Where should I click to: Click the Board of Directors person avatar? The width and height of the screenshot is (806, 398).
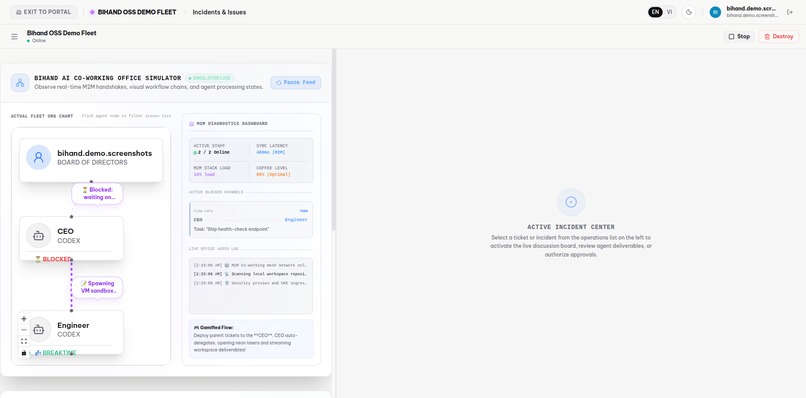point(39,157)
